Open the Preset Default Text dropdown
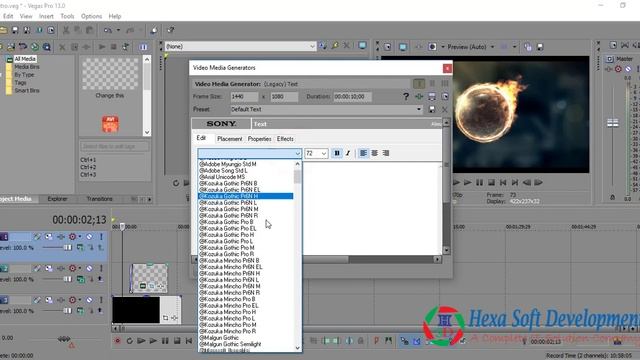 (419, 109)
